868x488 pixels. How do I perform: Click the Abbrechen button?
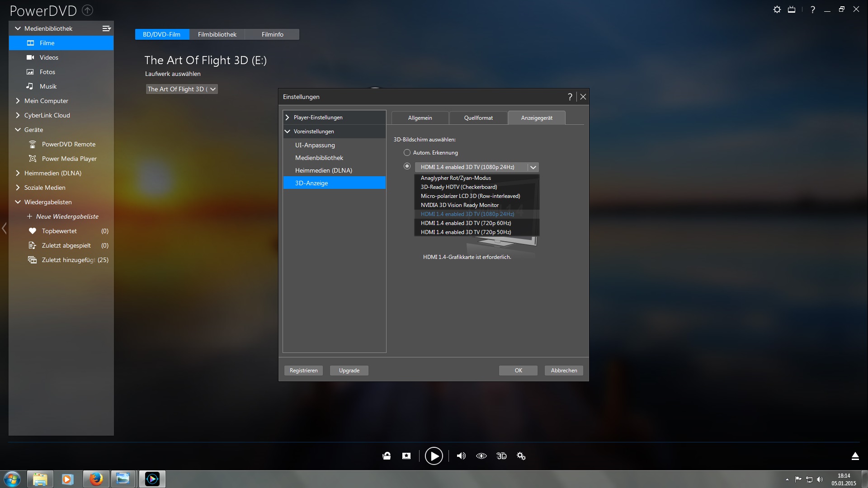point(564,371)
